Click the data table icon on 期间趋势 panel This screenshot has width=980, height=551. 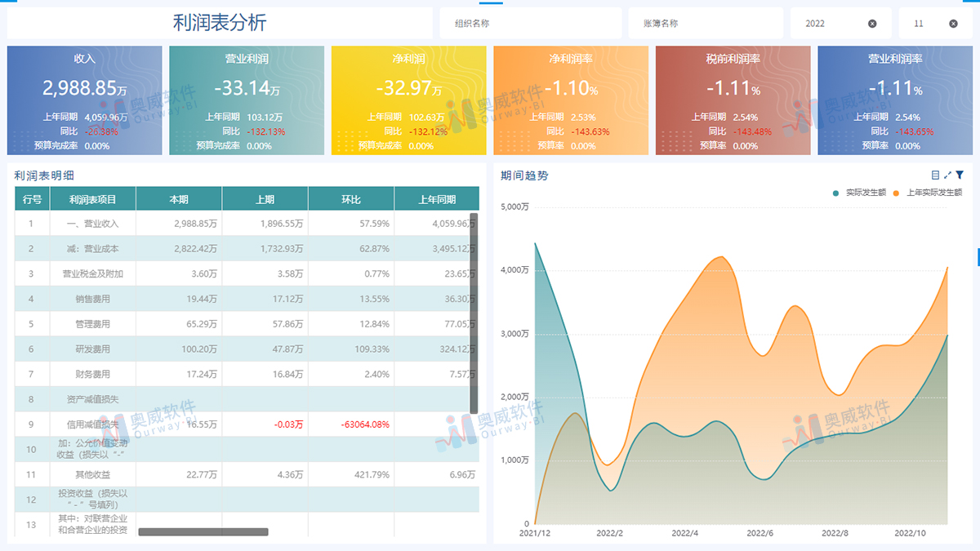[935, 175]
